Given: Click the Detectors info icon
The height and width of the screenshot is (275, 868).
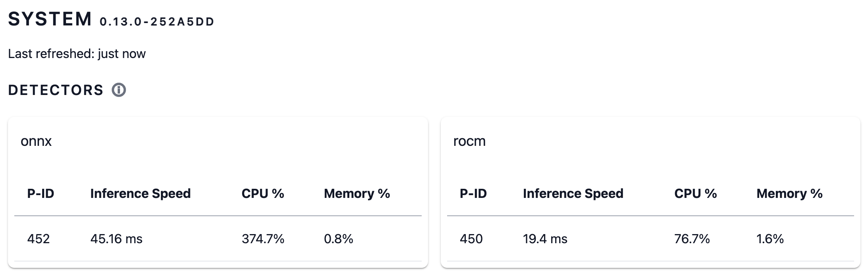Looking at the screenshot, I should [x=119, y=90].
